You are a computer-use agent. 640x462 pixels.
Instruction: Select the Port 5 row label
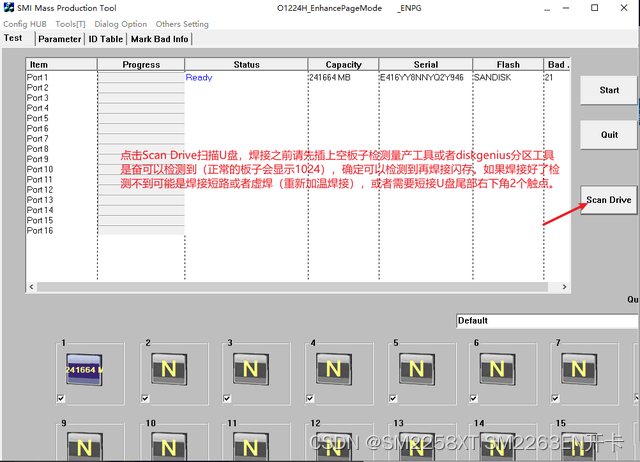38,118
